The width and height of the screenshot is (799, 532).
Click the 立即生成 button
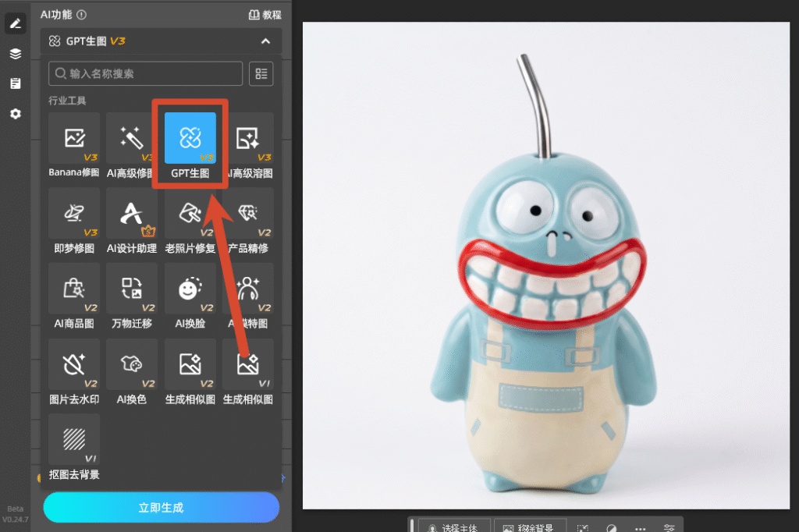coord(162,508)
